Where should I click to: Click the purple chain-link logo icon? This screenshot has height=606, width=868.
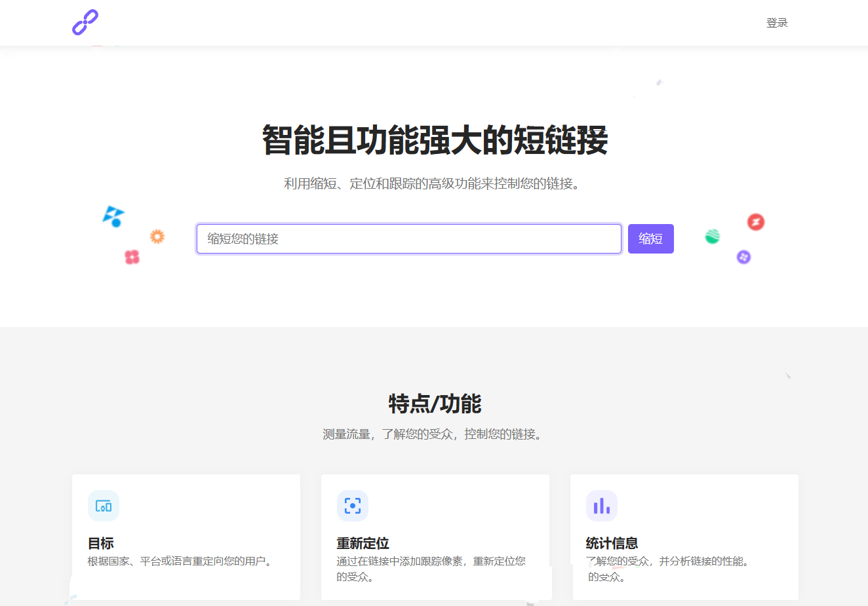[85, 22]
